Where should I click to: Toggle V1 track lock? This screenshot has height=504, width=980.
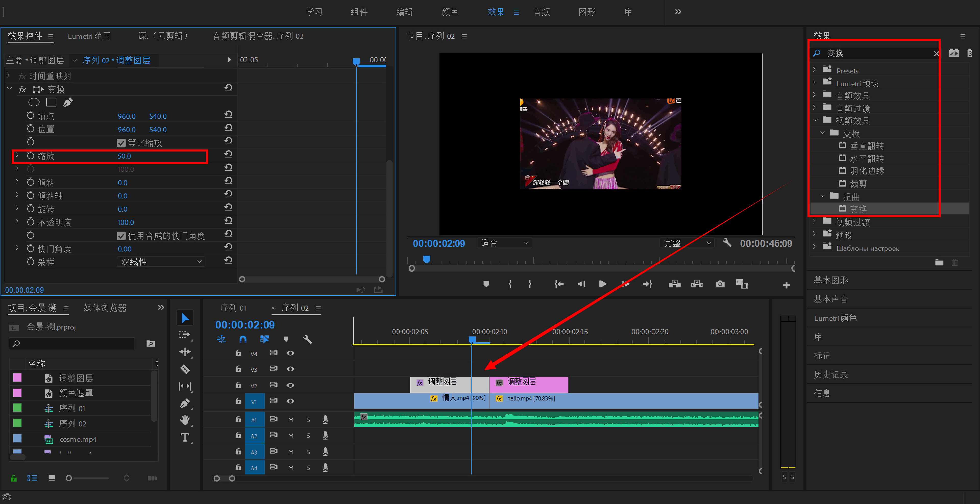tap(238, 401)
